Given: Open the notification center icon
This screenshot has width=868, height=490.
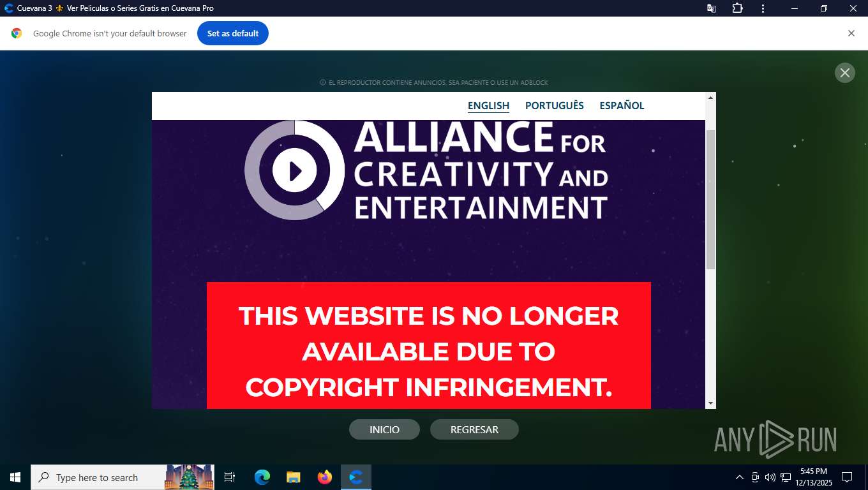Looking at the screenshot, I should [x=847, y=477].
